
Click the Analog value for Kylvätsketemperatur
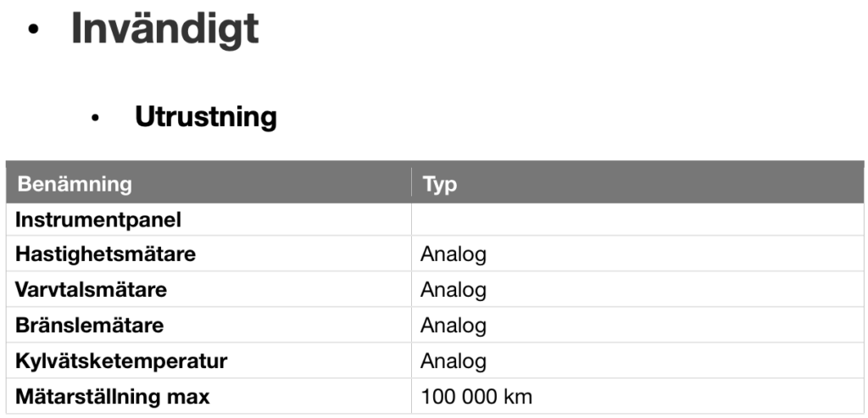click(x=453, y=361)
